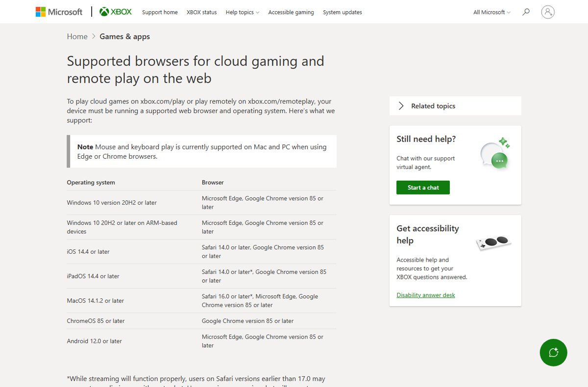The width and height of the screenshot is (588, 387).
Task: Click the XBOX logo
Action: (116, 12)
